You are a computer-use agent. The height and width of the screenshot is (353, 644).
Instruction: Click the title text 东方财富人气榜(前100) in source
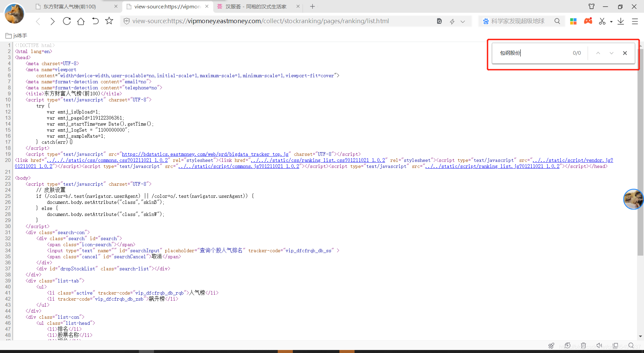(72, 94)
